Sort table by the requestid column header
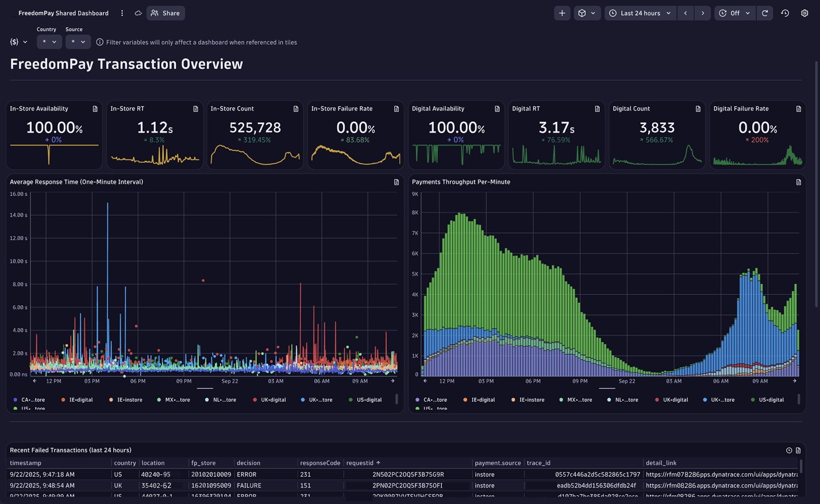This screenshot has width=820, height=504. tap(360, 463)
